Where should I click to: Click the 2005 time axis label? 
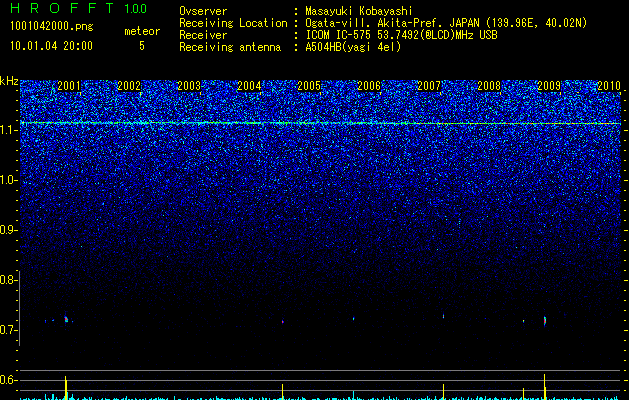[309, 86]
